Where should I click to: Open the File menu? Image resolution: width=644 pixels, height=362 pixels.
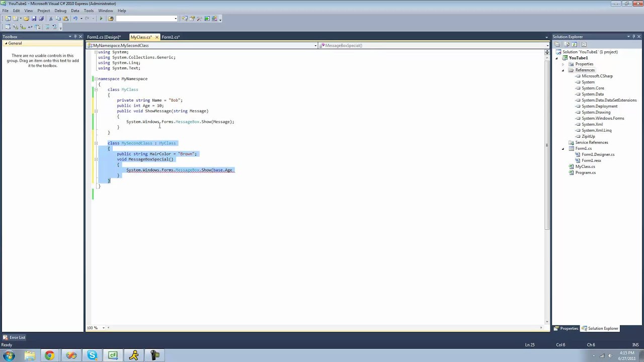(x=5, y=11)
